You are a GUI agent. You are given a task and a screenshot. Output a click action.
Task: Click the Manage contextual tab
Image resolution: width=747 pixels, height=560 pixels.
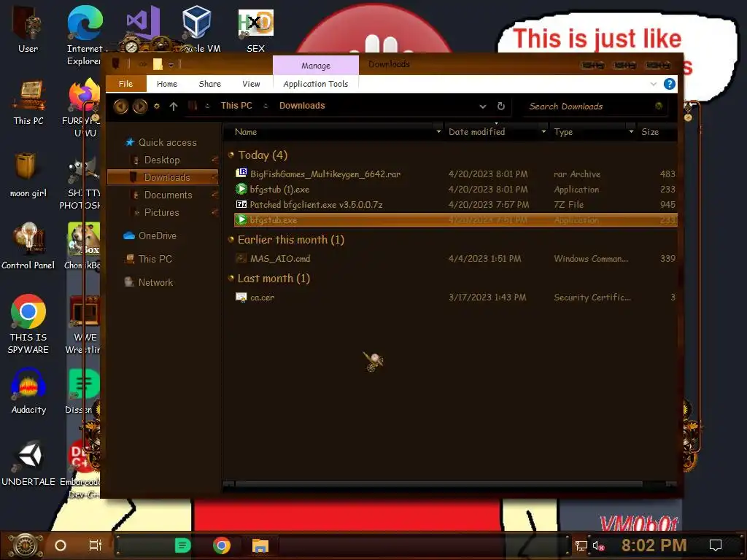315,65
